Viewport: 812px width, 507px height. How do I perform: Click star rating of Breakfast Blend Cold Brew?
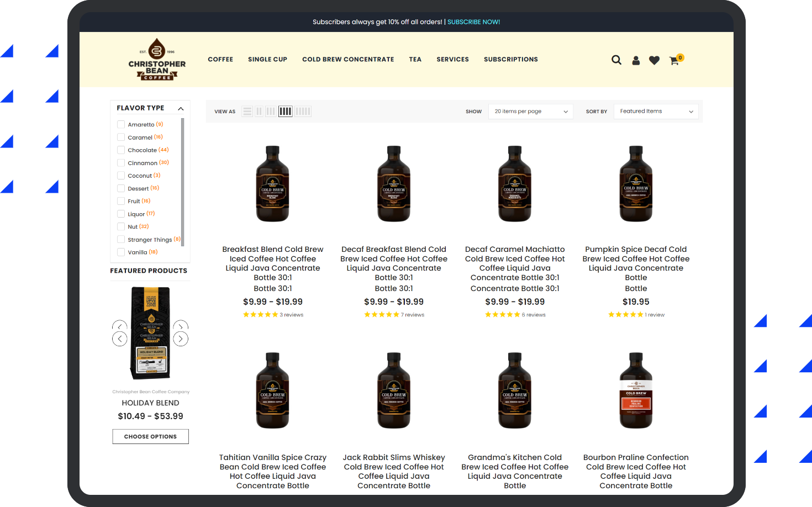260,315
